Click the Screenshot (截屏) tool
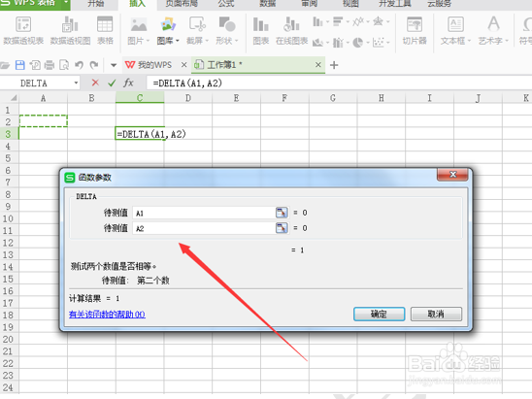Screen dimensions: 532x399 tap(197, 25)
